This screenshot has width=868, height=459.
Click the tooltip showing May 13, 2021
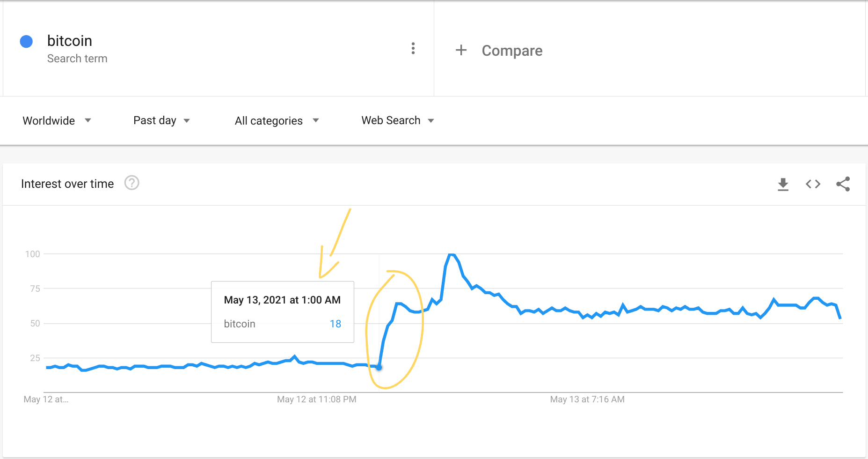tap(282, 311)
